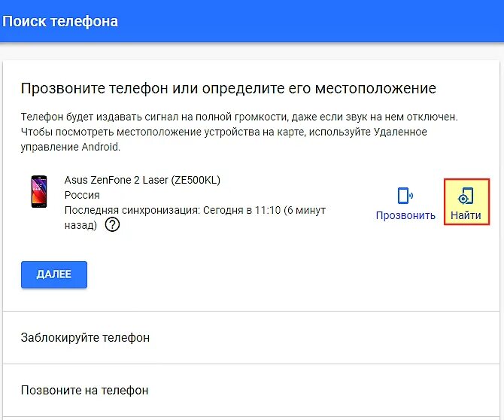Click the назад) text beside help icon

tap(80, 224)
